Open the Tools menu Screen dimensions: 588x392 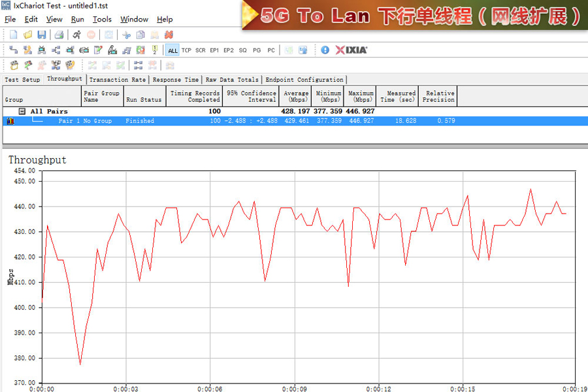click(102, 20)
